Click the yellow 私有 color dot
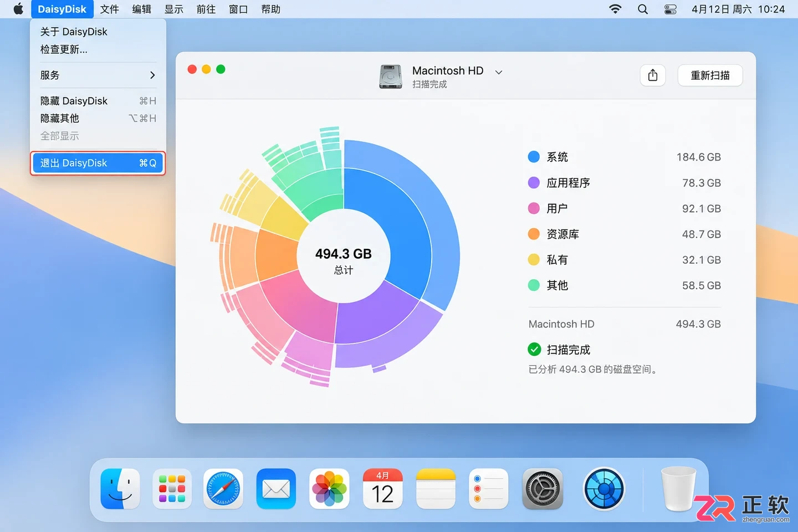 pos(534,259)
